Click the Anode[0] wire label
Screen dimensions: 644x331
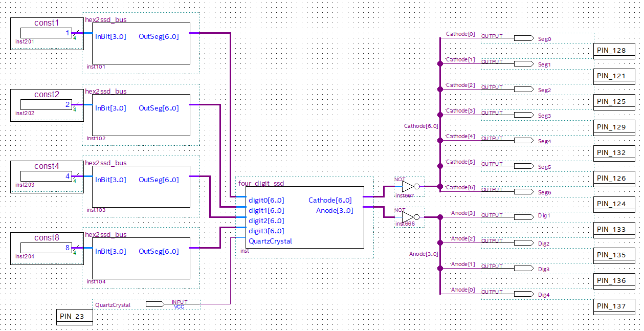pyautogui.click(x=463, y=290)
